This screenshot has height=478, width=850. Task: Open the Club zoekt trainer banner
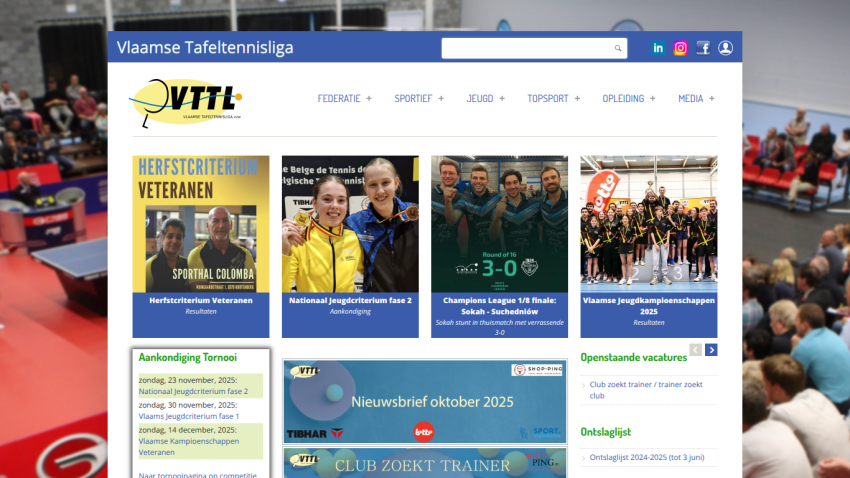(425, 463)
